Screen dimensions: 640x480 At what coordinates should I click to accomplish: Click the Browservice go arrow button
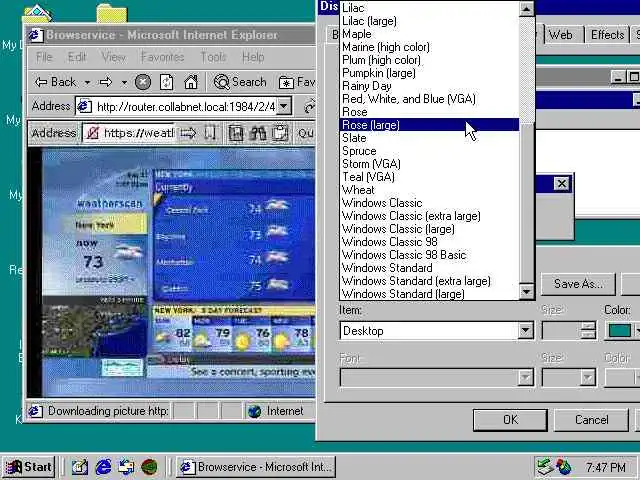(188, 133)
